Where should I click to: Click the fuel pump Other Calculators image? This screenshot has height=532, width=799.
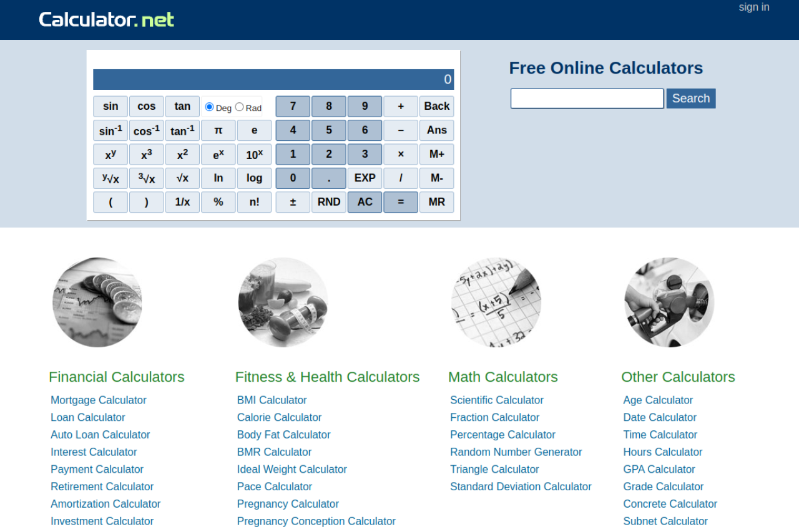tap(669, 302)
